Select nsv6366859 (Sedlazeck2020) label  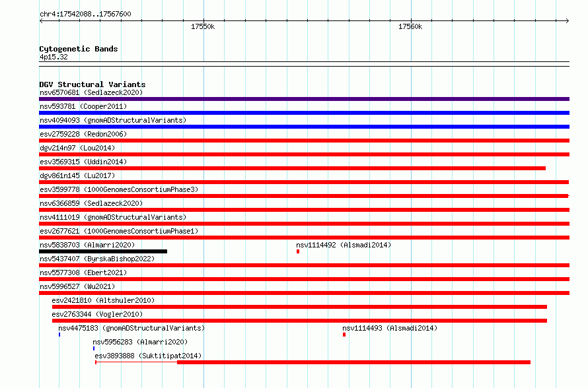click(91, 203)
